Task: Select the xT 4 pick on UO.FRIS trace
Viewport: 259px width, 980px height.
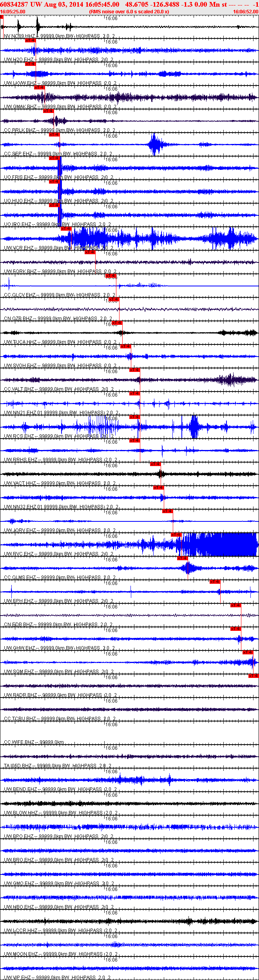Action: (54, 158)
